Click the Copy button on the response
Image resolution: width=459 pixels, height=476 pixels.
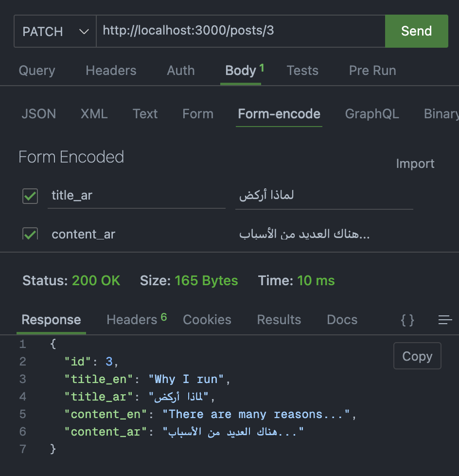coord(417,356)
